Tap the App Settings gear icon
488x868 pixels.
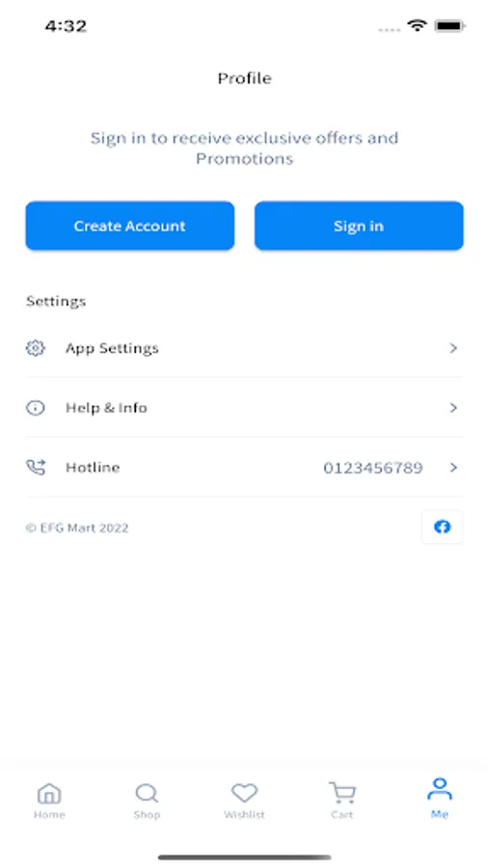(36, 348)
